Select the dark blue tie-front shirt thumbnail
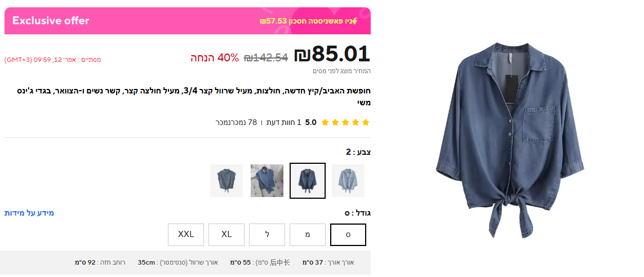644x277 pixels. [x=308, y=181]
